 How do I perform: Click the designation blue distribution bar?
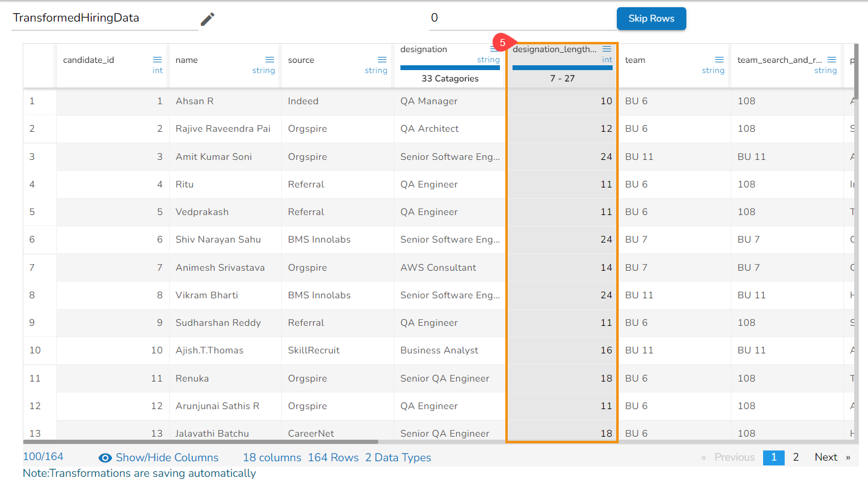tap(450, 68)
